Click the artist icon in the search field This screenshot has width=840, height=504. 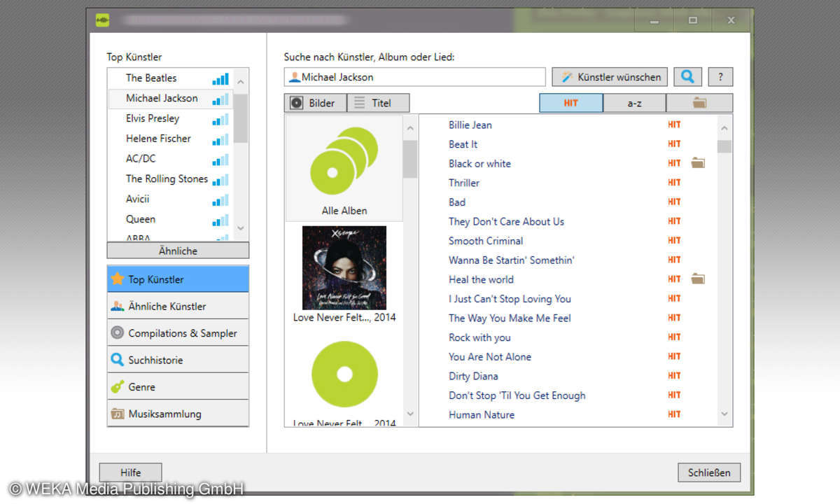[295, 77]
